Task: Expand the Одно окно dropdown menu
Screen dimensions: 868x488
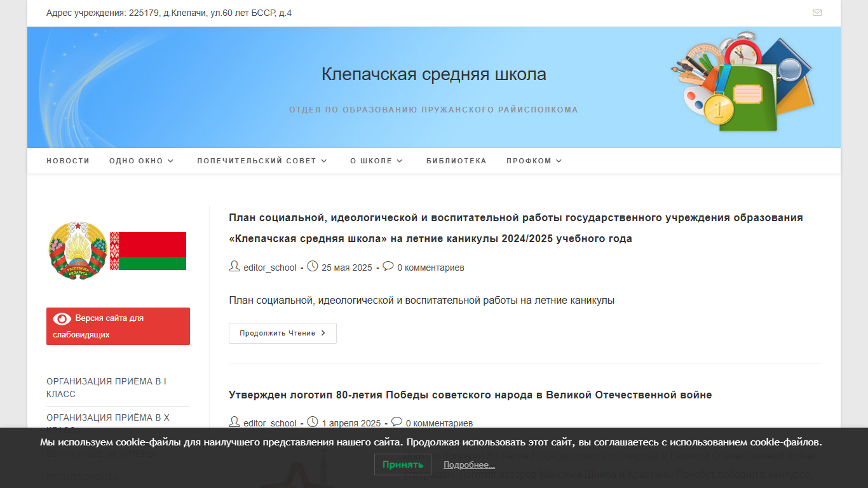Action: click(x=141, y=161)
